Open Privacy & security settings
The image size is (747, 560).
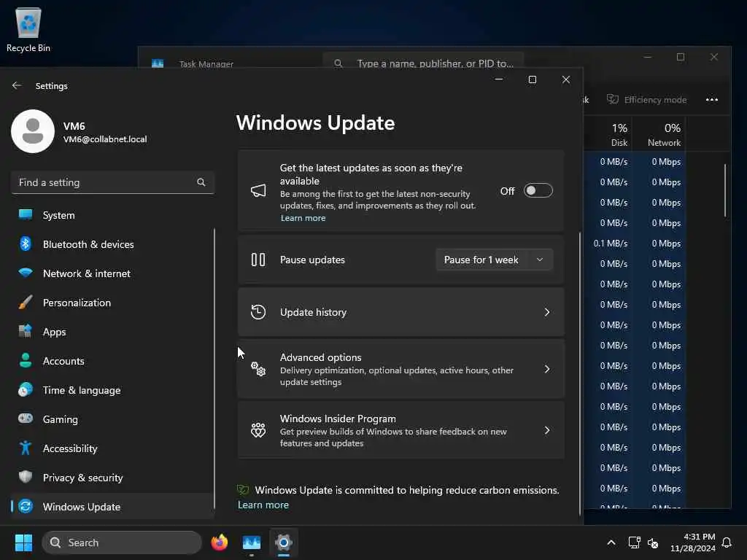point(112,478)
